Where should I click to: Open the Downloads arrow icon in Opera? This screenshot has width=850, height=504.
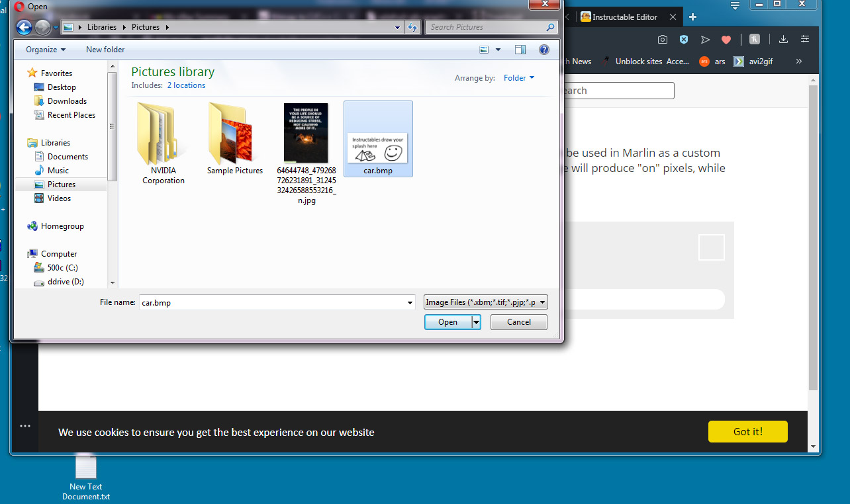click(x=783, y=40)
